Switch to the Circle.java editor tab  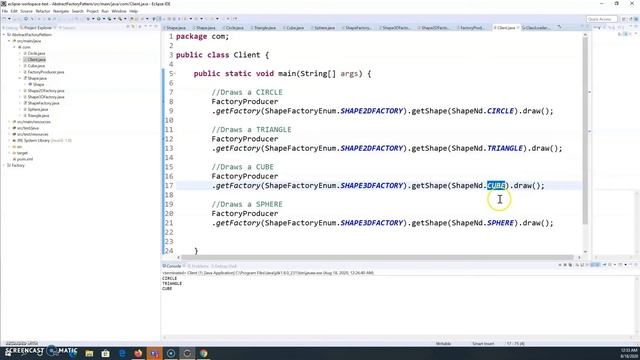[x=233, y=28]
